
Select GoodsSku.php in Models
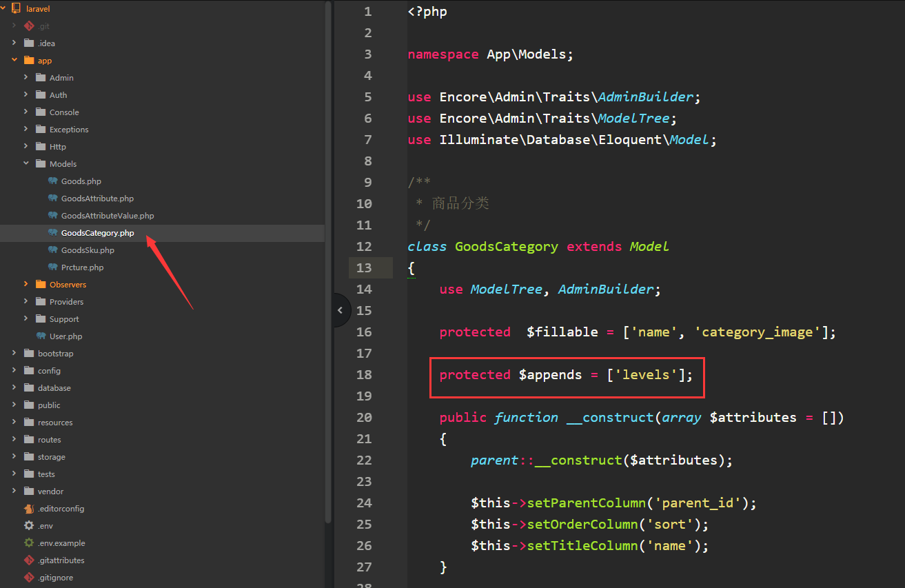pyautogui.click(x=88, y=250)
